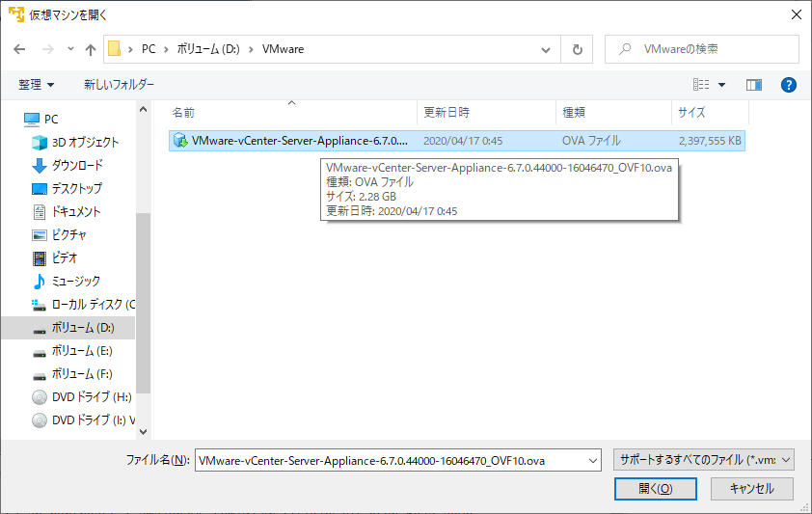Click the DVD ドライブ (H:) disc icon
Image resolution: width=812 pixels, height=514 pixels.
coord(40,397)
